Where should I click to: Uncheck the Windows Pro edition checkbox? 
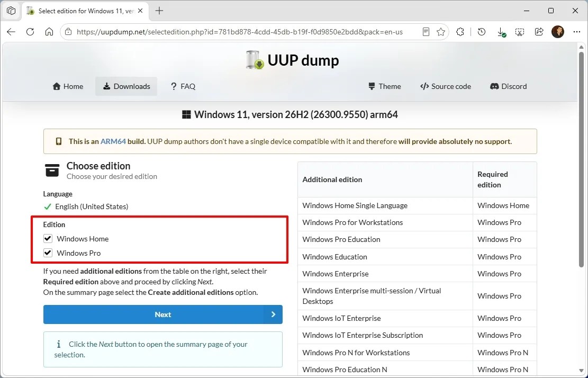tap(48, 253)
